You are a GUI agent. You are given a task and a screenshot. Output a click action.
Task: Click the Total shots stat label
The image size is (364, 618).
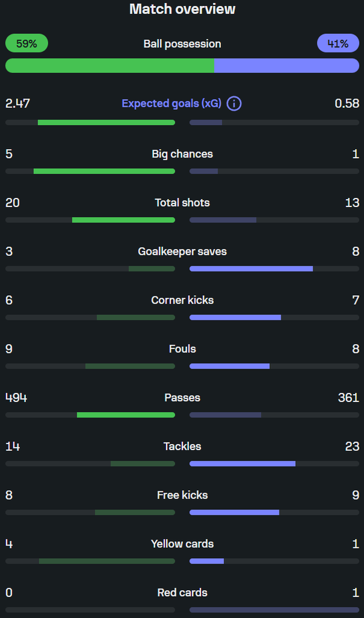182,203
